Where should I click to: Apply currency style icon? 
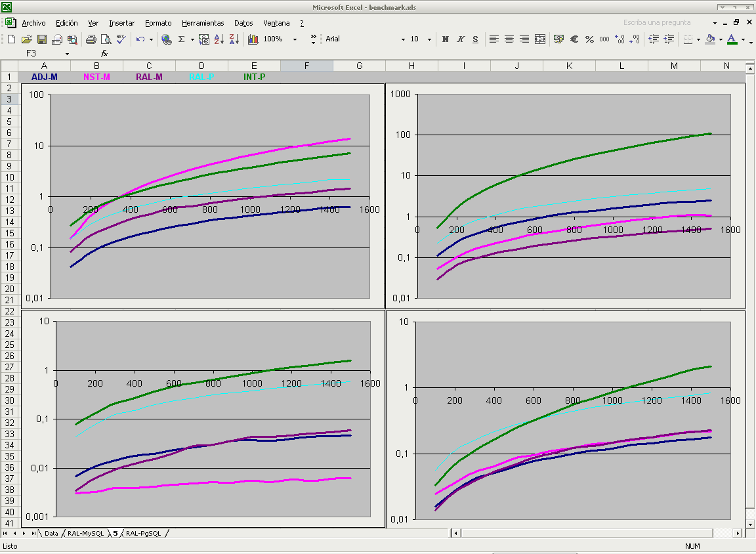point(559,39)
